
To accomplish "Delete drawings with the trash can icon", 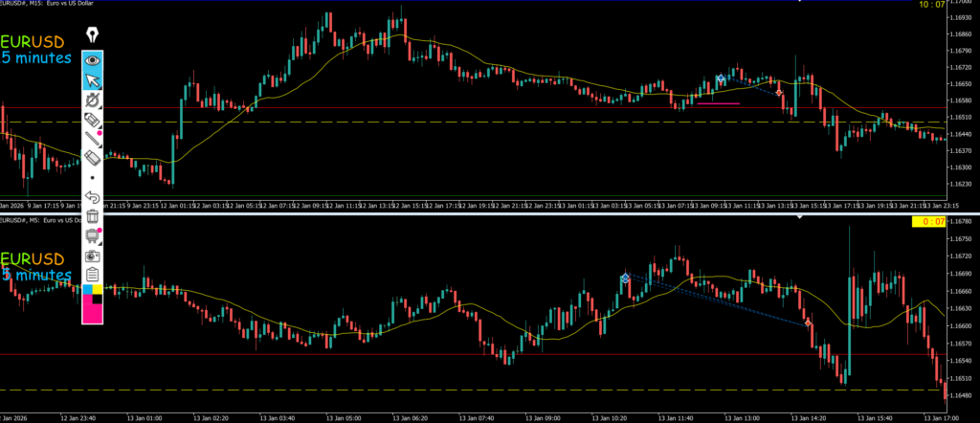I will click(x=93, y=216).
